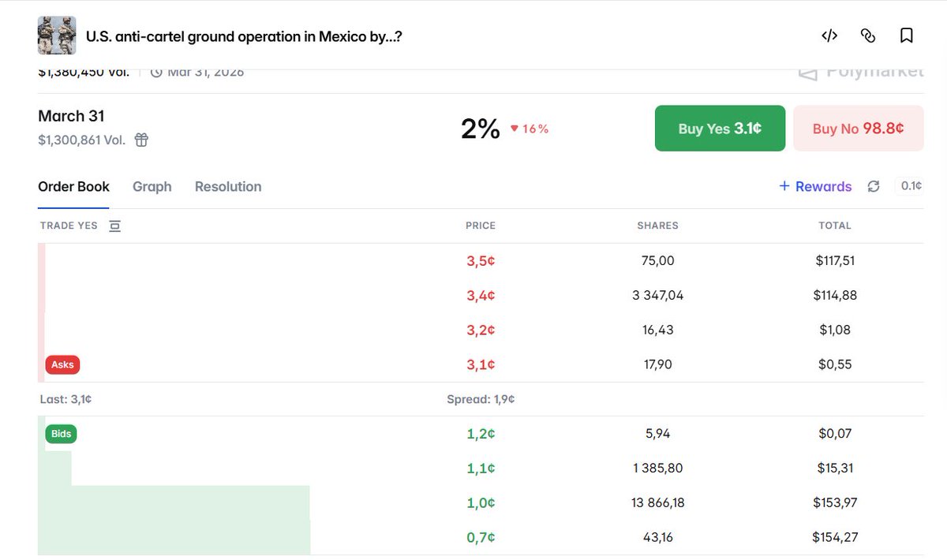Click the 1 385,80 shares value
Image resolution: width=947 pixels, height=560 pixels.
658,468
